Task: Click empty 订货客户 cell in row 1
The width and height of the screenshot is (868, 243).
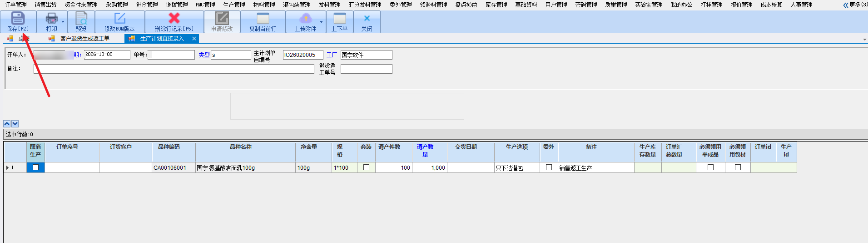Action: click(125, 167)
